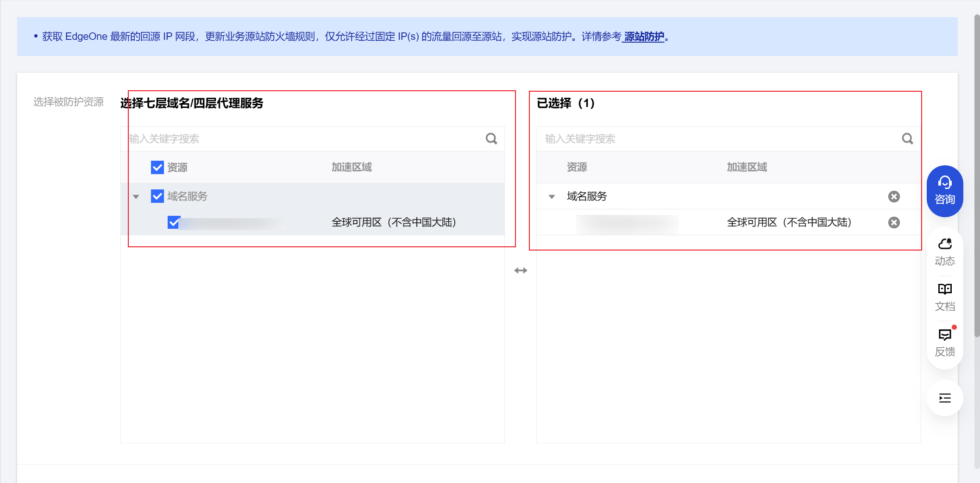Uncheck the blurred domain row checkbox

[174, 222]
